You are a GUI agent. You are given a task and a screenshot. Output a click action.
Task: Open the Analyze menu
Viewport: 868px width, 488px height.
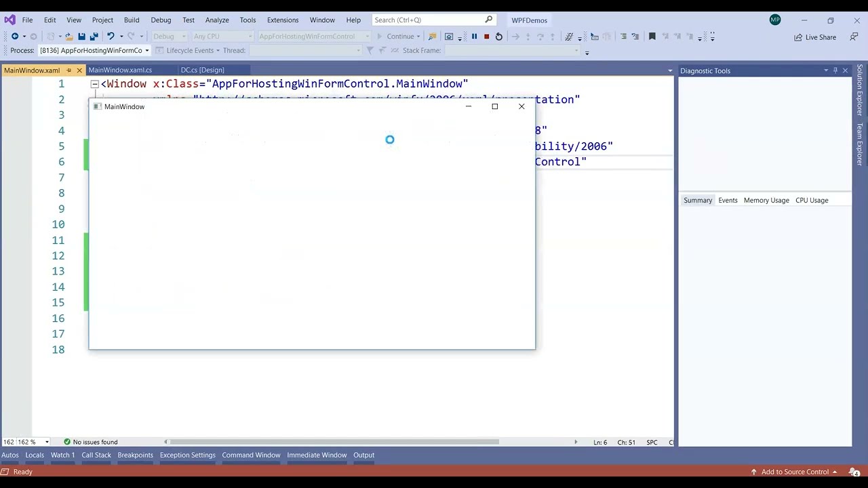pyautogui.click(x=217, y=20)
